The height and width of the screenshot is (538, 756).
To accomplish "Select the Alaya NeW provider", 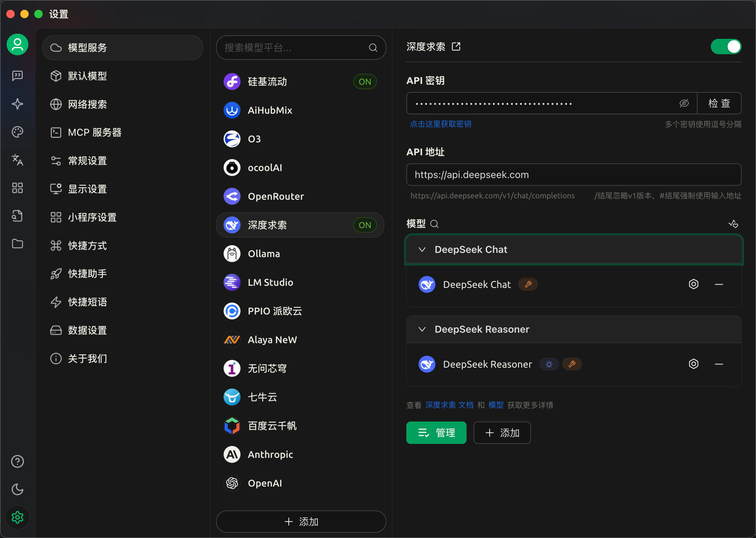I will (x=300, y=340).
